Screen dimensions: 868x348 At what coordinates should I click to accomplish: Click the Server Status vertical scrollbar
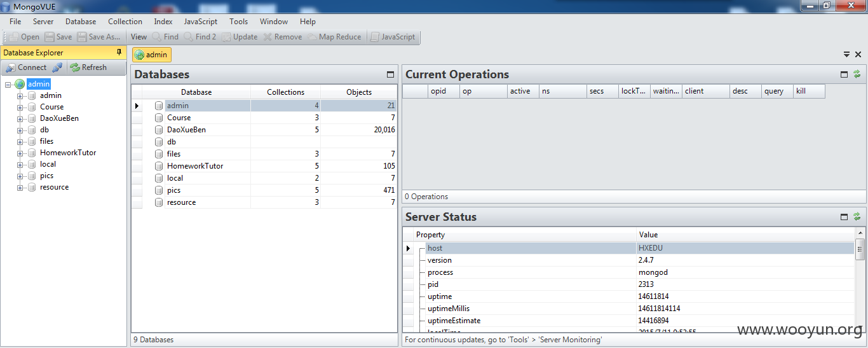pos(860,280)
